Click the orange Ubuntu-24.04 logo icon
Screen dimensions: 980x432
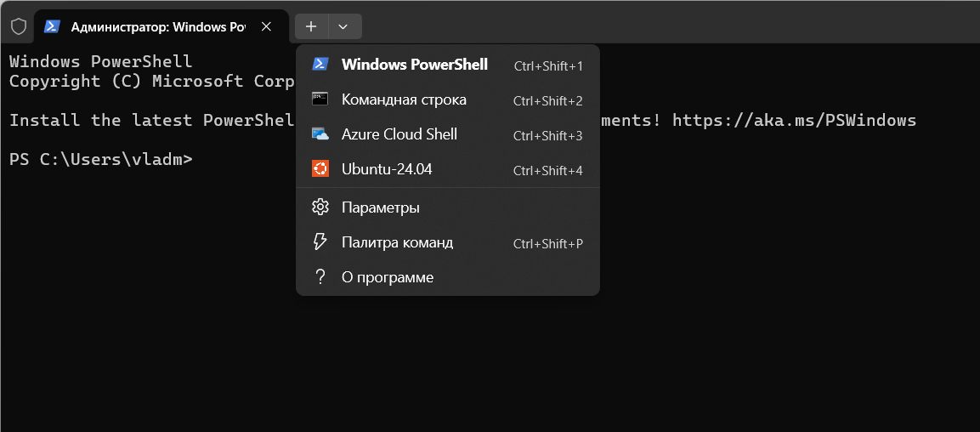pyautogui.click(x=320, y=168)
